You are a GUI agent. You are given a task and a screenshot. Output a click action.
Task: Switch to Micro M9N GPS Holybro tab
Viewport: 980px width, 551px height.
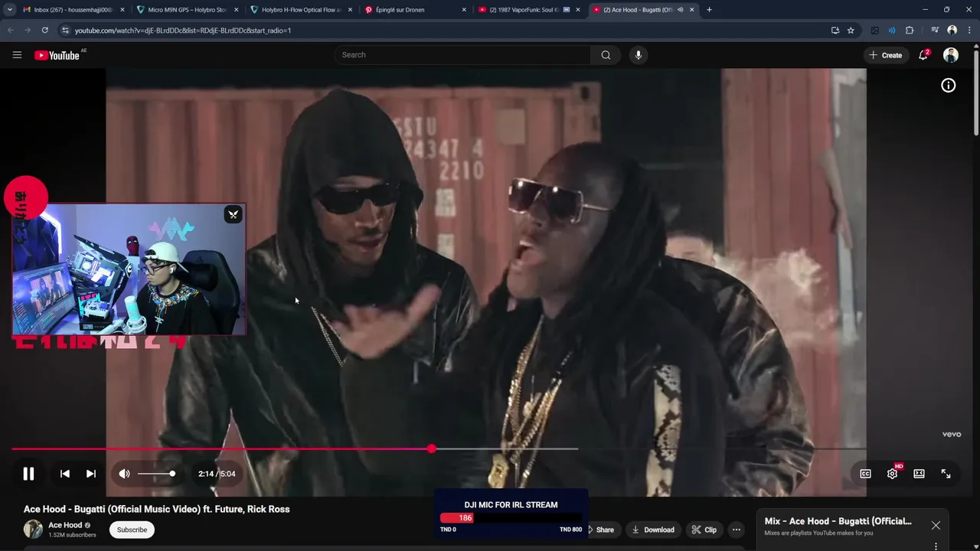(187, 10)
